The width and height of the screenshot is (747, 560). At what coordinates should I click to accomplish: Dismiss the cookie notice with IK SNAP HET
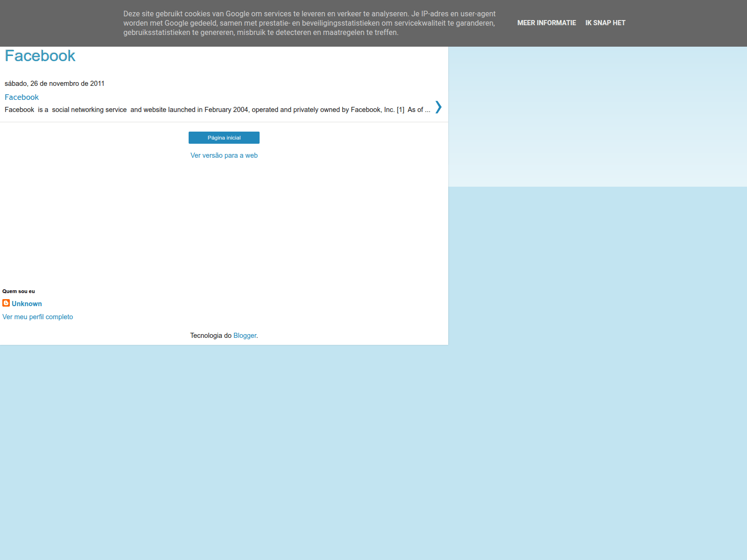(x=605, y=23)
